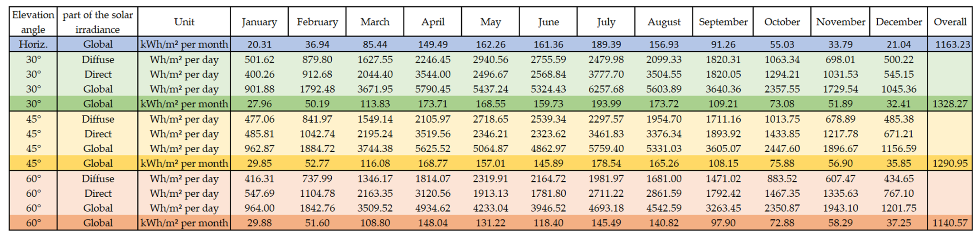Select the September column header

pos(723,22)
